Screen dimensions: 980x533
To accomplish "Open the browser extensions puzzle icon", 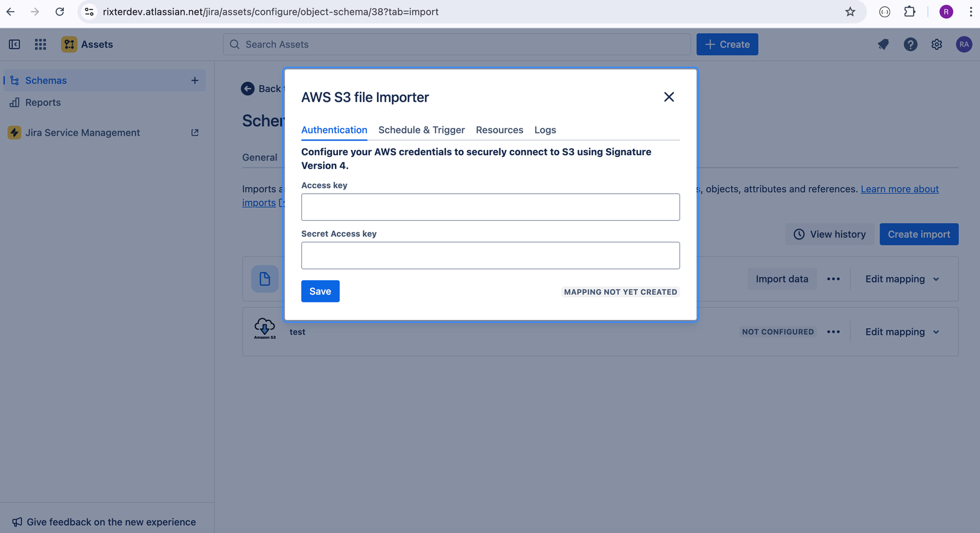I will tap(910, 11).
